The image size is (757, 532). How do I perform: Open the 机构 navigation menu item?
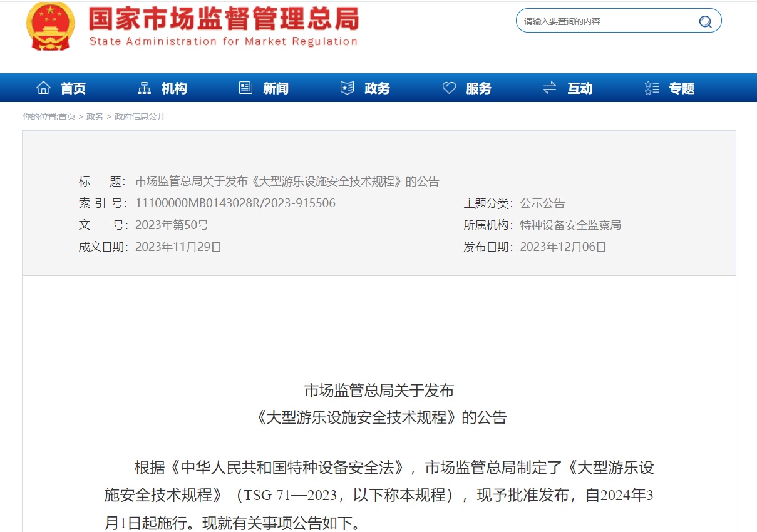174,88
